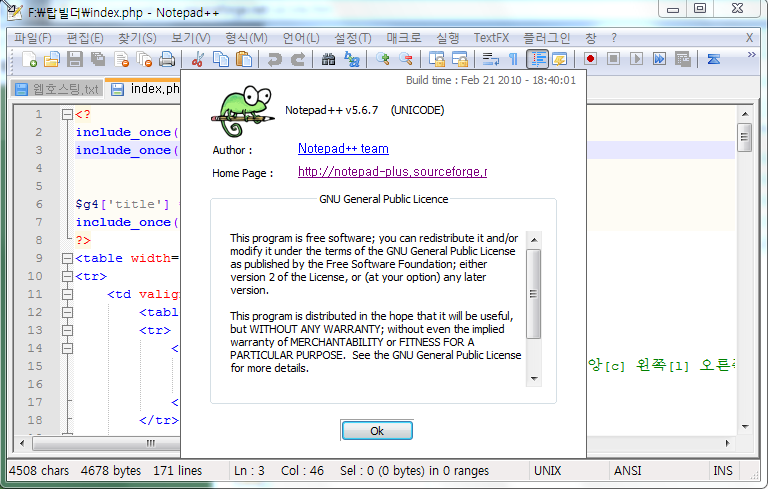768x489 pixels.
Task: Open the notepad-plus sourceforge home page link
Action: 392,172
